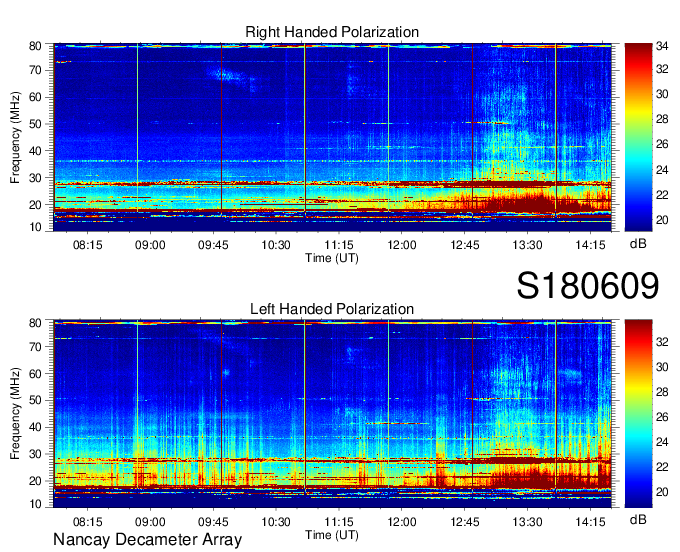Viewport: 680px width, 552px height.
Task: Click "Time (UT)" label under Right Handed plot
Action: coord(332,258)
